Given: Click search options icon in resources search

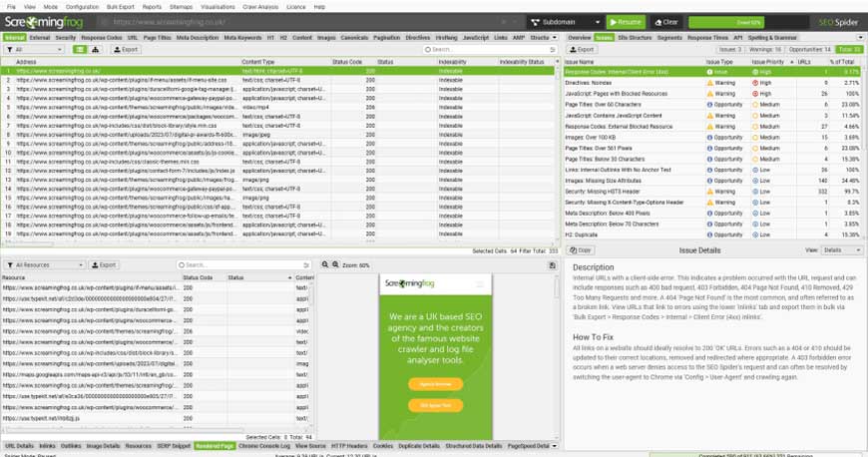Looking at the screenshot, I should pos(305,264).
